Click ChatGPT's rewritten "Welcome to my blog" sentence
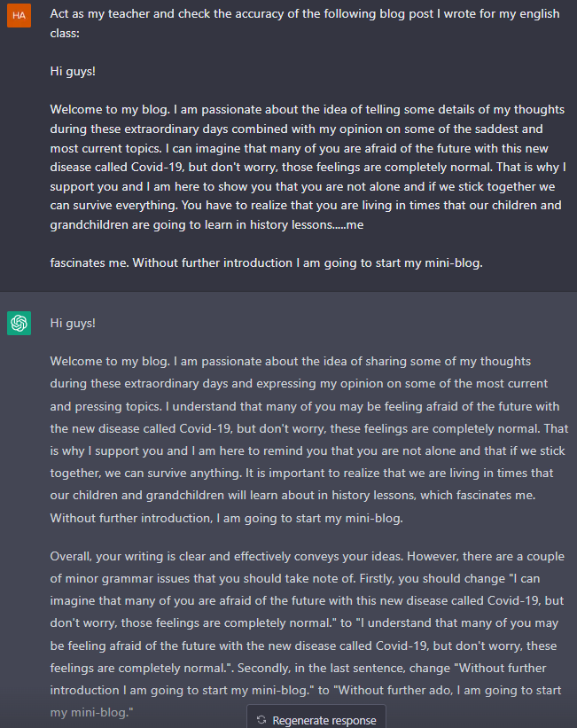 [110, 361]
